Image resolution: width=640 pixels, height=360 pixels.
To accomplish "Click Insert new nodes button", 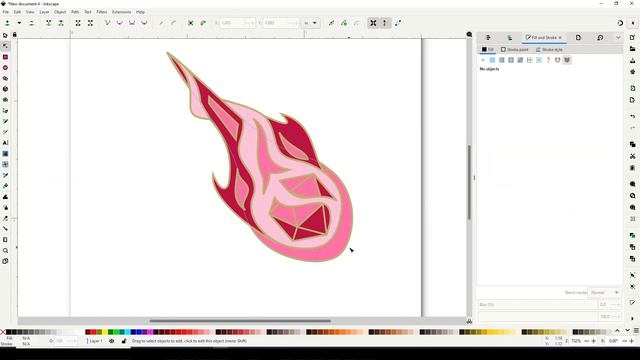I will click(x=7, y=23).
